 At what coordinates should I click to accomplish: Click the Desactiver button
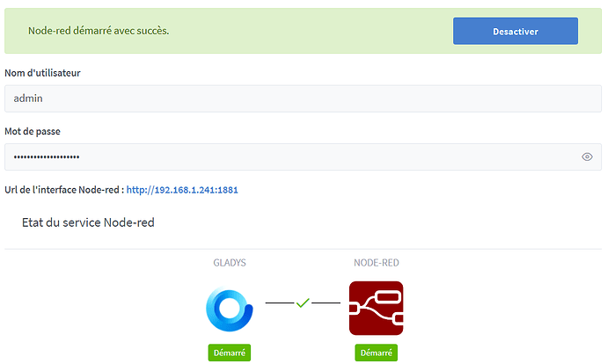point(515,31)
